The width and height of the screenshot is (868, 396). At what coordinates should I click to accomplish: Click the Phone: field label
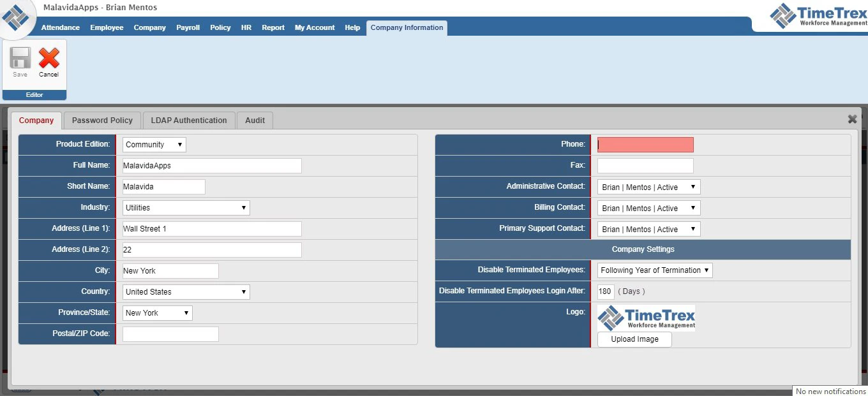pos(573,145)
